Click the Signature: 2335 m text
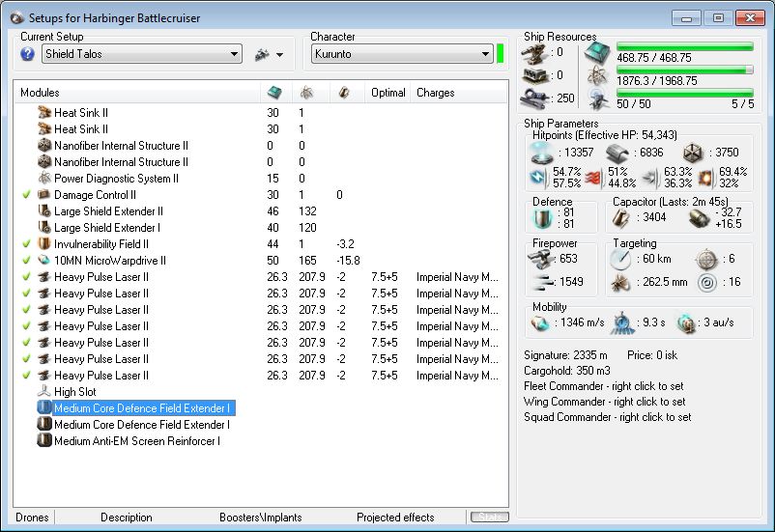Image resolution: width=775 pixels, height=532 pixels. [565, 355]
